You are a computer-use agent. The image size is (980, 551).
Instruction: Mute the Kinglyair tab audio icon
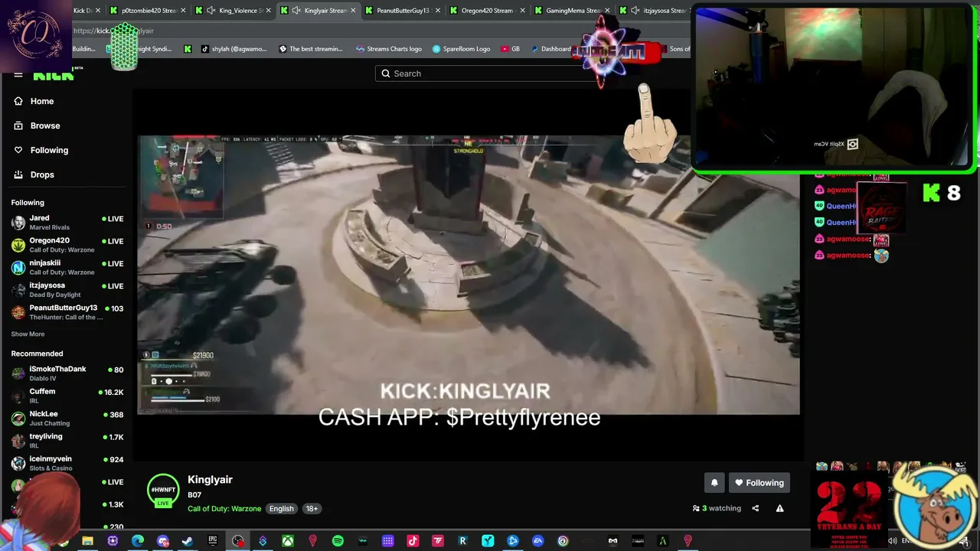click(x=296, y=11)
